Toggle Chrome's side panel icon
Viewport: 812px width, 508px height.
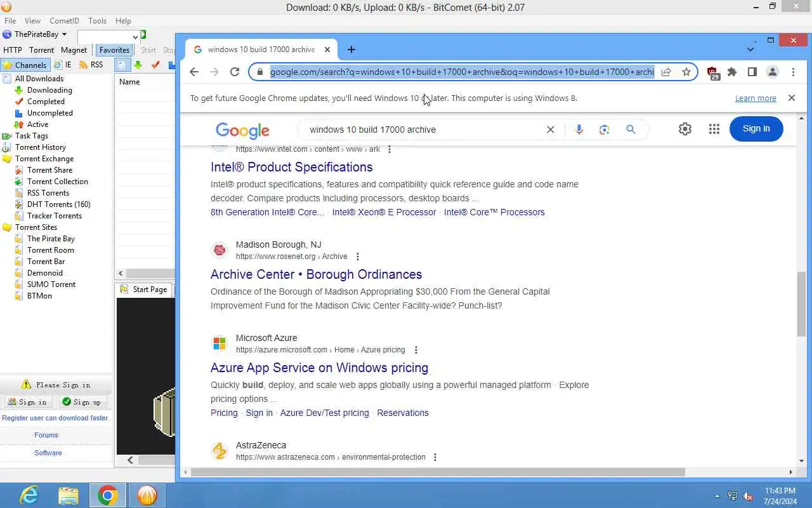click(752, 72)
